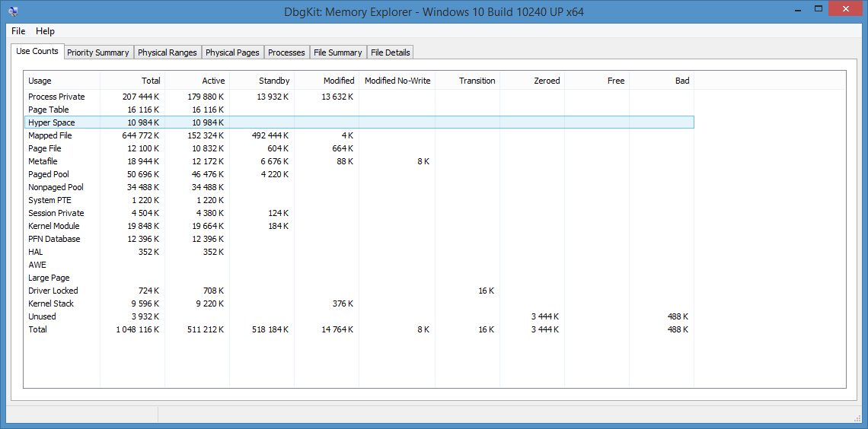Click Total row Standby 518 184 K
868x429 pixels.
[270, 329]
